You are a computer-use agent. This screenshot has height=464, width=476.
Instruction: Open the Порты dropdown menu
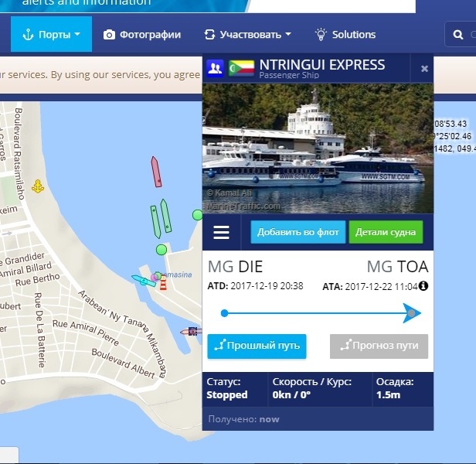[51, 34]
